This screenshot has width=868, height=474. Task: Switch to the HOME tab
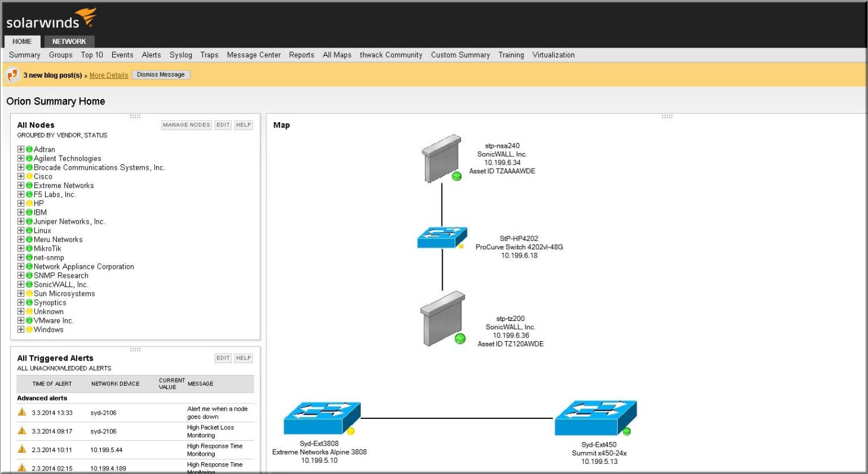[x=23, y=42]
